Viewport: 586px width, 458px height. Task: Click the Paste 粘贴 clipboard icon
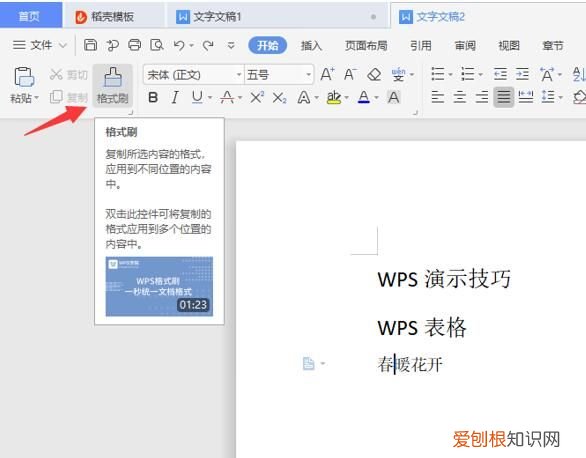point(24,77)
